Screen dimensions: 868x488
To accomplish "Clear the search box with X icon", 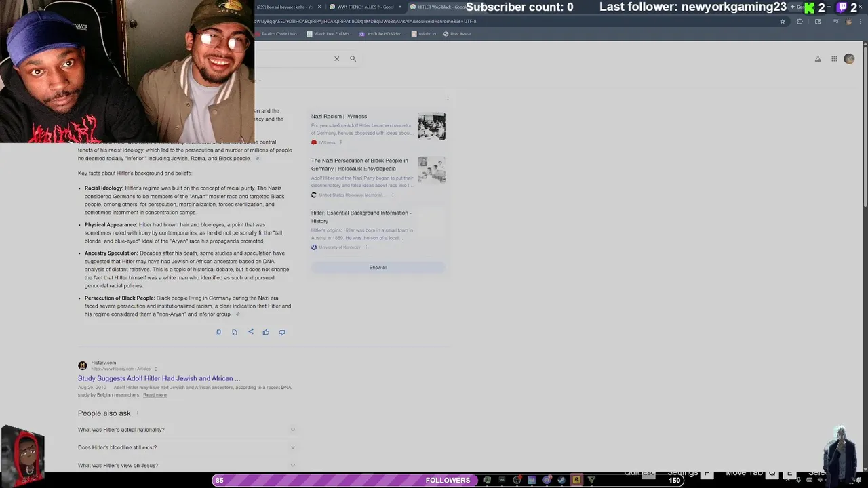I will point(336,59).
